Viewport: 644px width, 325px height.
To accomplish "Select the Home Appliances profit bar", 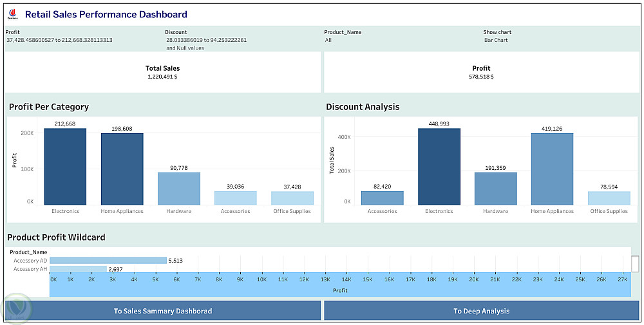I will 122,169.
